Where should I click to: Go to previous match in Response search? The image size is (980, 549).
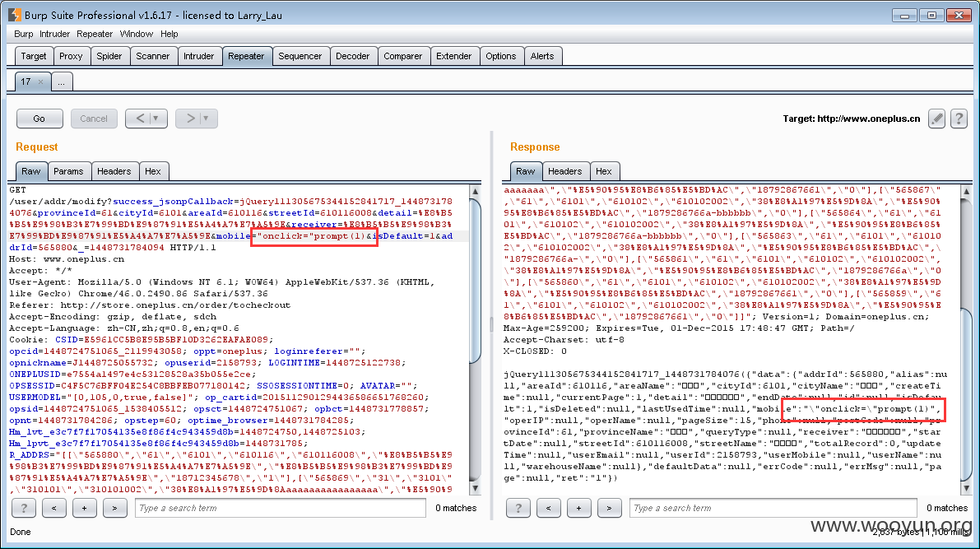pos(548,508)
